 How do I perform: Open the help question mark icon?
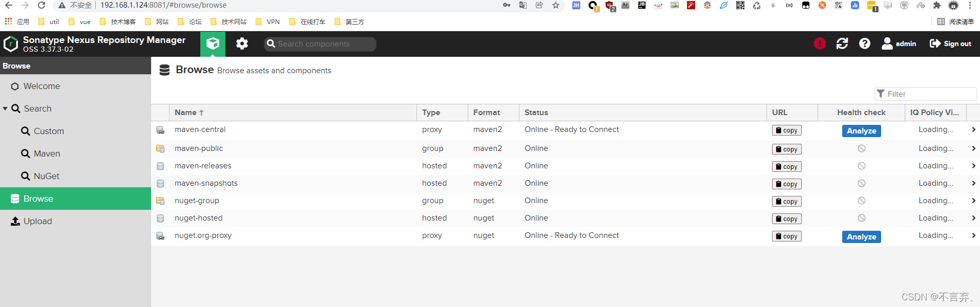click(x=865, y=43)
